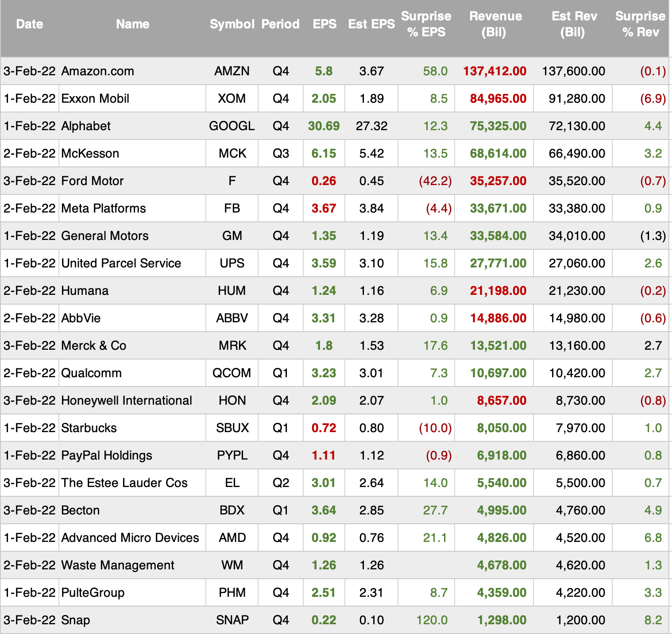
Task: Click Qualcomm revenue 10,697.00
Action: click(x=498, y=373)
